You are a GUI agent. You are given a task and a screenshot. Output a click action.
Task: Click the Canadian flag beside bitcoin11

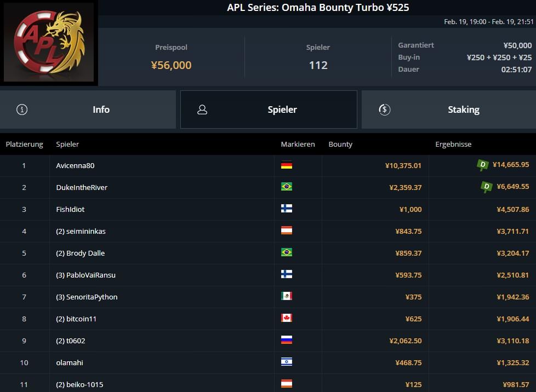(x=286, y=318)
